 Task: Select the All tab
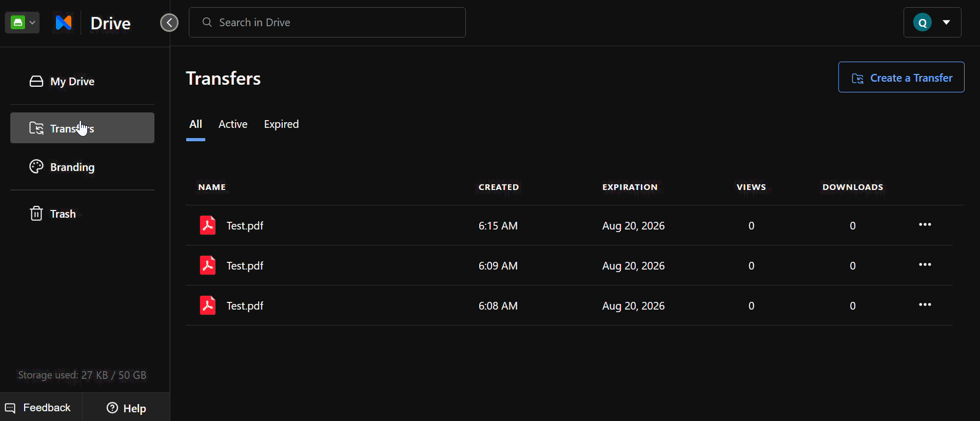coord(195,124)
